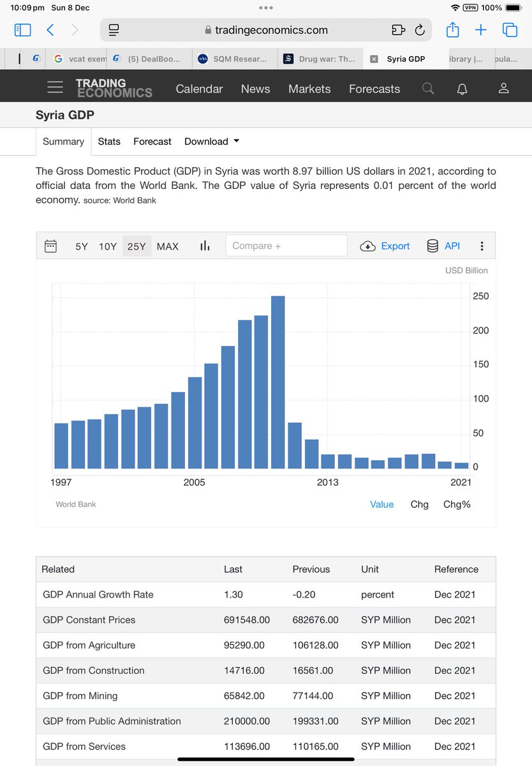
Task: Tap the three-dot multitasking control
Action: click(x=266, y=8)
